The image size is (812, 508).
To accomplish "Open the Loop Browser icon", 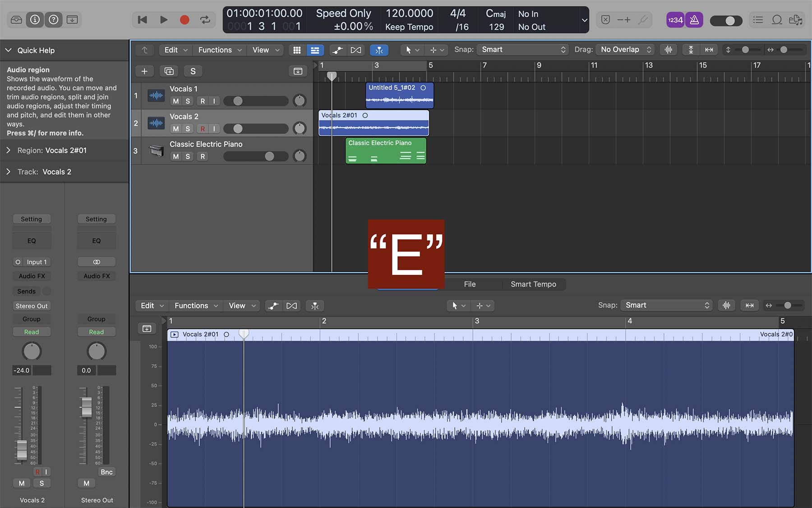I will tap(776, 20).
